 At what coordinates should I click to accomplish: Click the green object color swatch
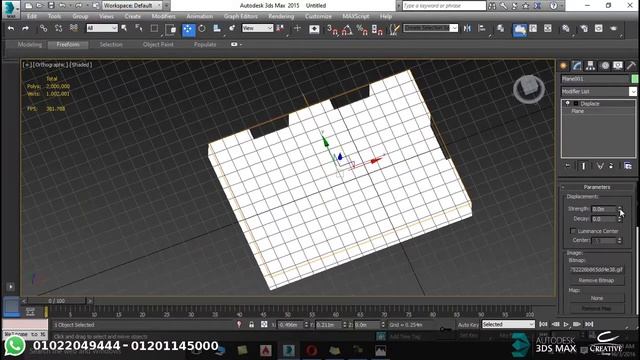635,79
